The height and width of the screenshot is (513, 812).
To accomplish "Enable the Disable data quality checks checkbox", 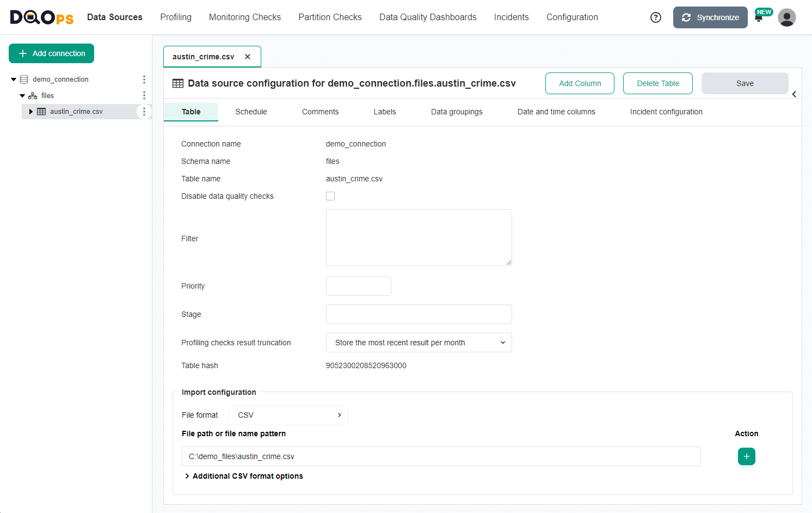I will point(330,196).
